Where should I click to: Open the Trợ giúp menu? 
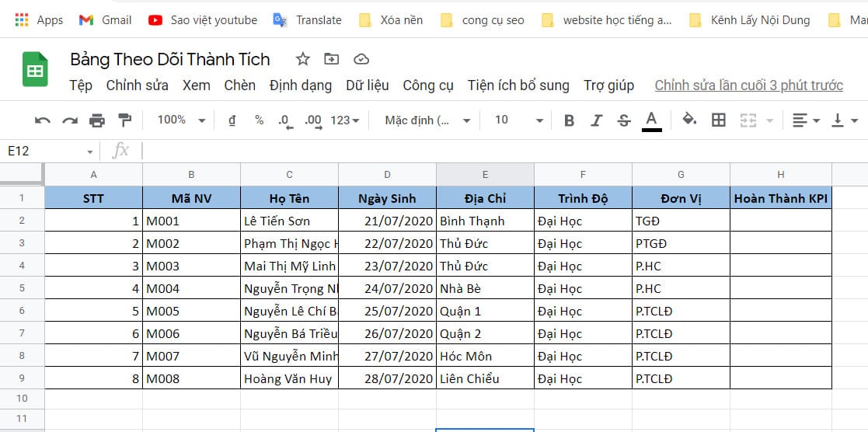pos(609,85)
